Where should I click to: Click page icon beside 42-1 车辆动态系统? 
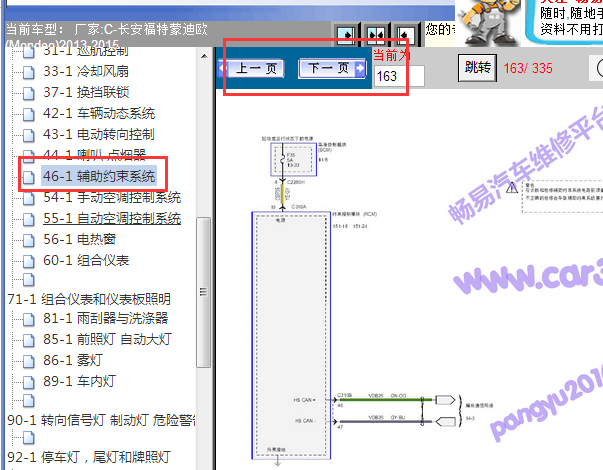pyautogui.click(x=28, y=114)
